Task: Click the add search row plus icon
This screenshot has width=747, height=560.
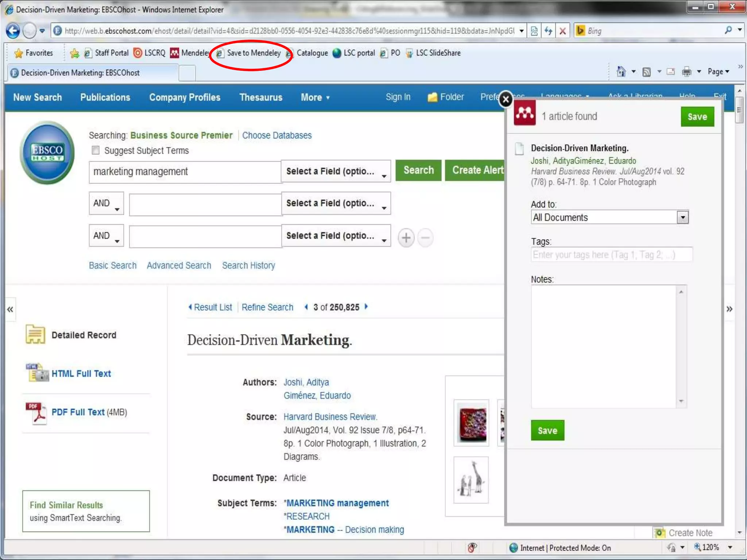Action: click(406, 238)
